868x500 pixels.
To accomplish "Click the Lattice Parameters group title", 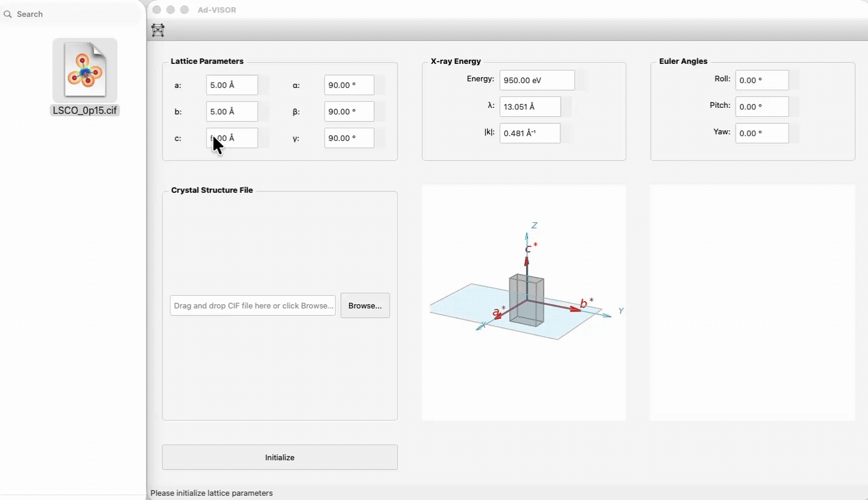I will pyautogui.click(x=207, y=61).
